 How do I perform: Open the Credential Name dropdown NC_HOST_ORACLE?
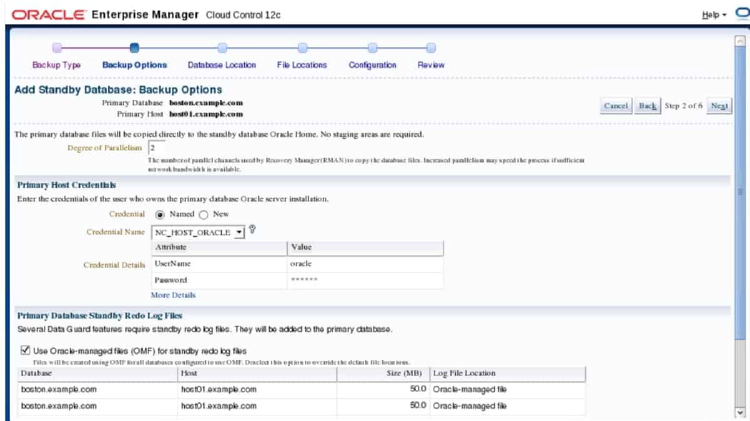(198, 233)
